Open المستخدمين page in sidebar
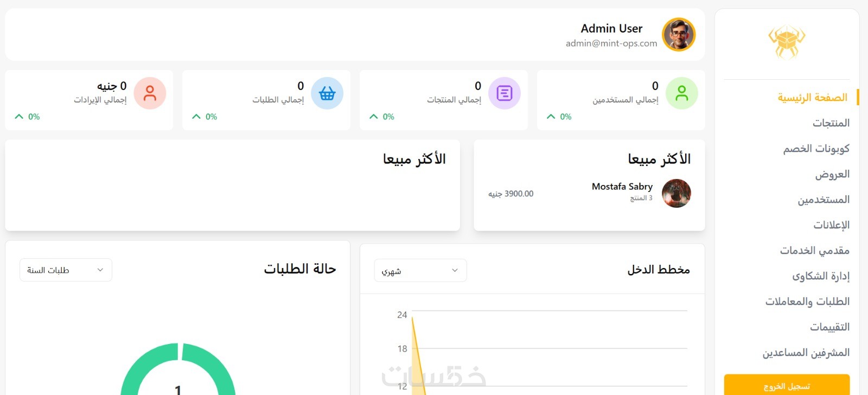 coord(824,199)
